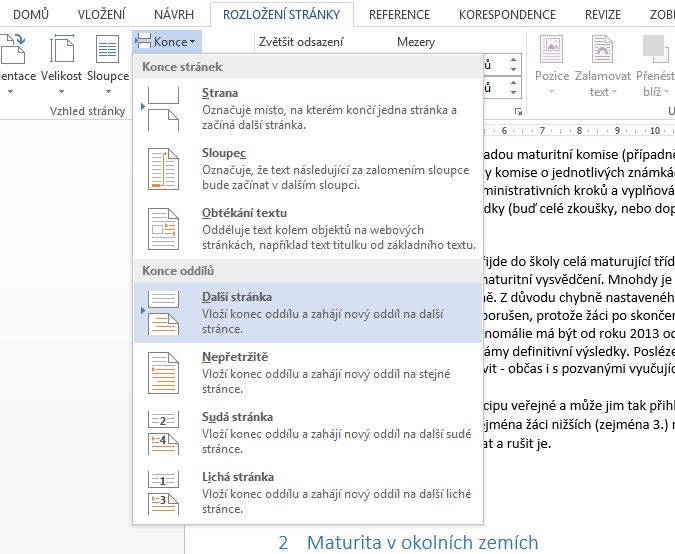Viewport: 675px width, 554px height.
Task: Click the Zvětšit odsazení label
Action: point(301,42)
